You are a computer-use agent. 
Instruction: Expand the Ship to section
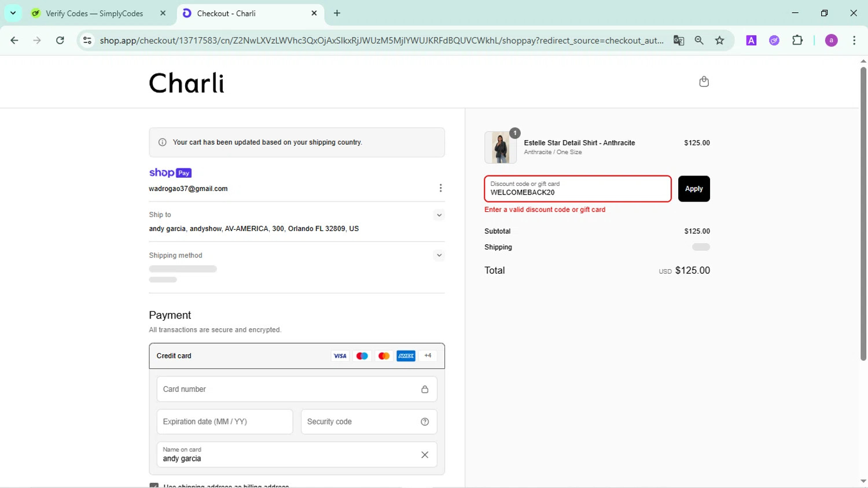click(x=439, y=215)
